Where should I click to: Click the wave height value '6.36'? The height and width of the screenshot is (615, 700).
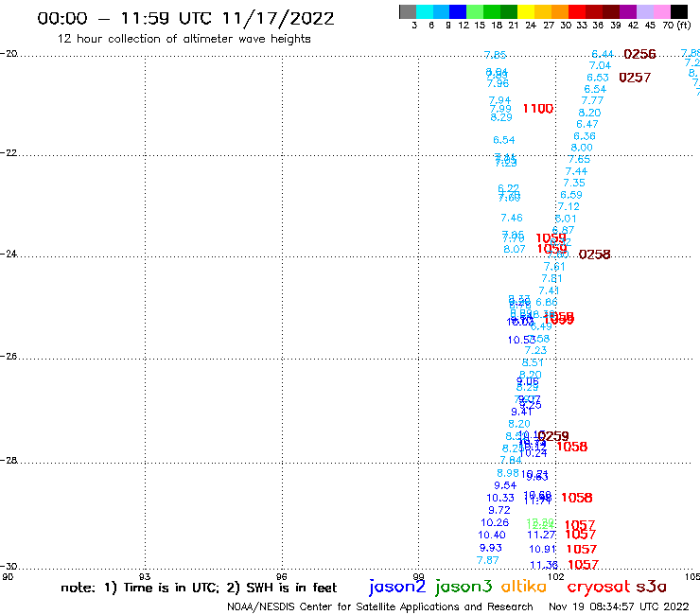click(585, 136)
